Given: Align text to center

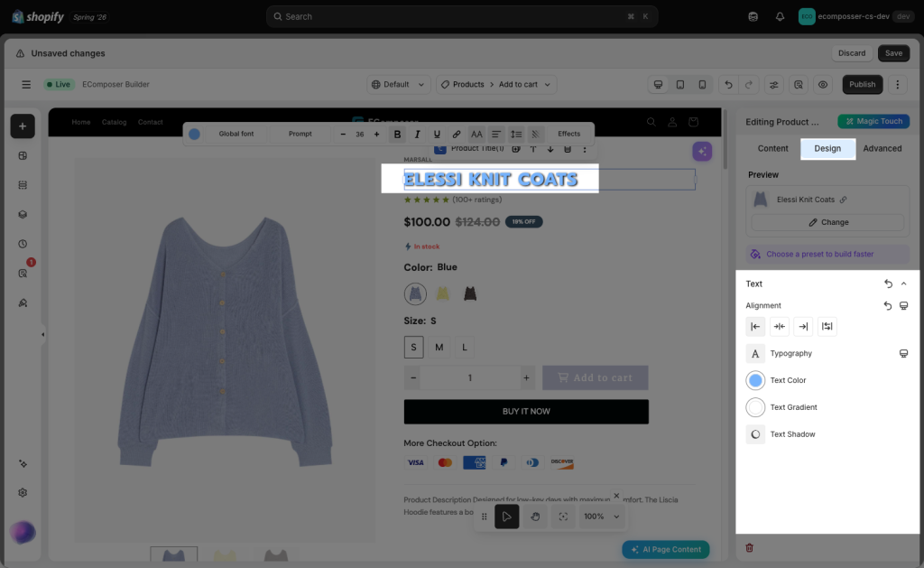Looking at the screenshot, I should pos(779,327).
